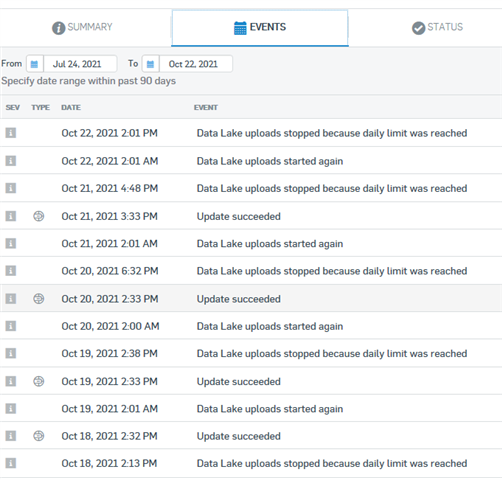Click the update type icon for Oct 20 2:33 PM
The height and width of the screenshot is (480, 502).
point(39,299)
